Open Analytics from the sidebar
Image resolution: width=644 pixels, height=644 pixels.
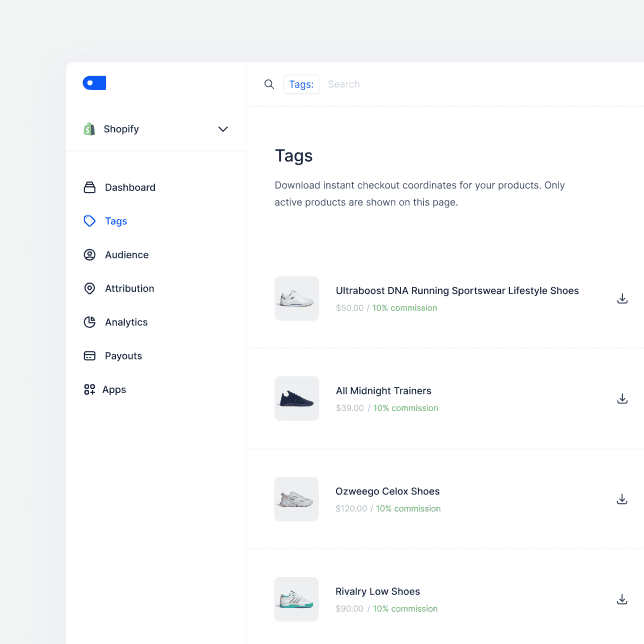(x=126, y=322)
